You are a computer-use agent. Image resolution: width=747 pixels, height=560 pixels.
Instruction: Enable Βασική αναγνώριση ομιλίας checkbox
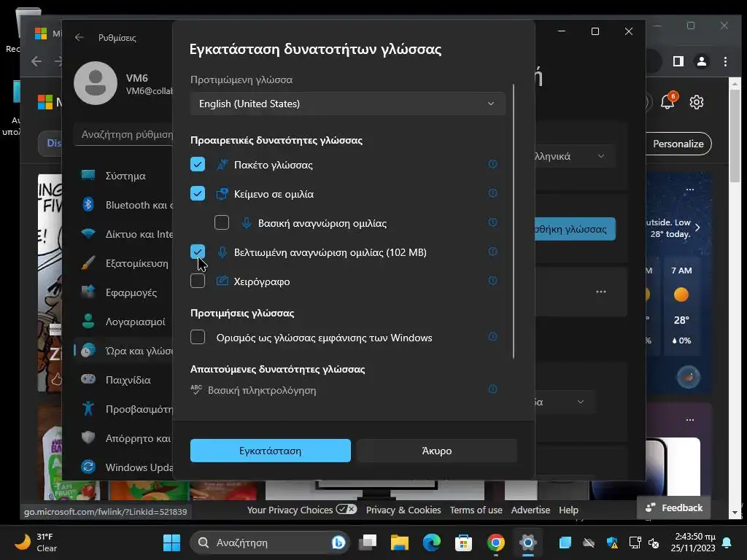point(222,223)
